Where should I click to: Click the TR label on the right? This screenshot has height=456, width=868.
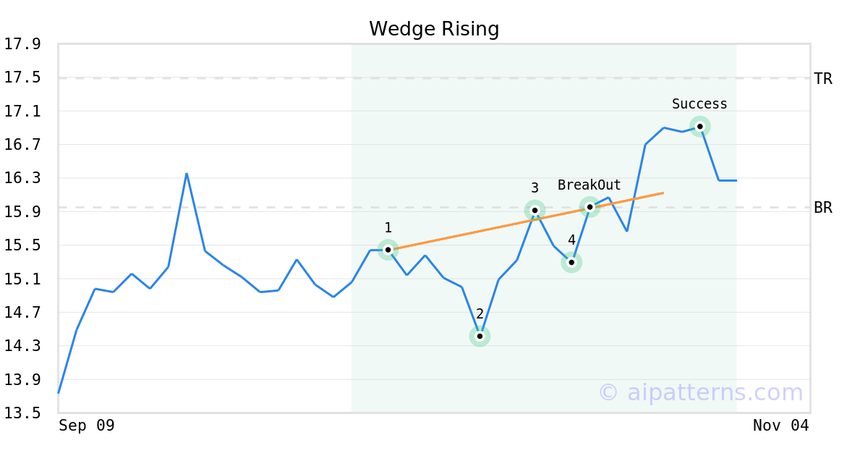pos(823,79)
